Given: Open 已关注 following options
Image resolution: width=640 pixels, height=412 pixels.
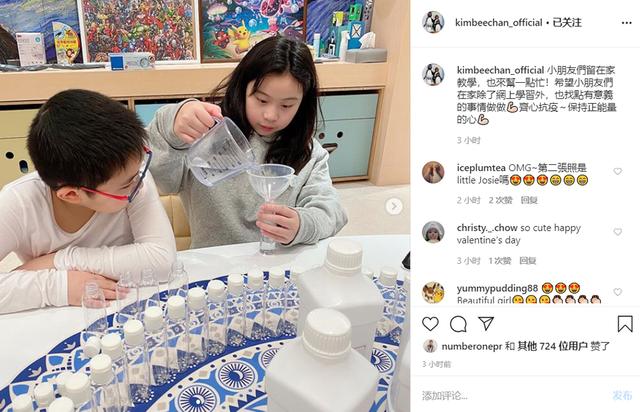Looking at the screenshot, I should click(567, 23).
